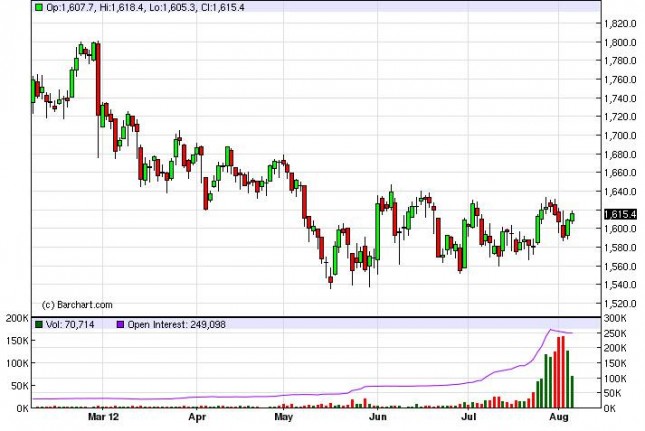Click the 1,640.0 price axis label
The height and width of the screenshot is (431, 645).
620,192
